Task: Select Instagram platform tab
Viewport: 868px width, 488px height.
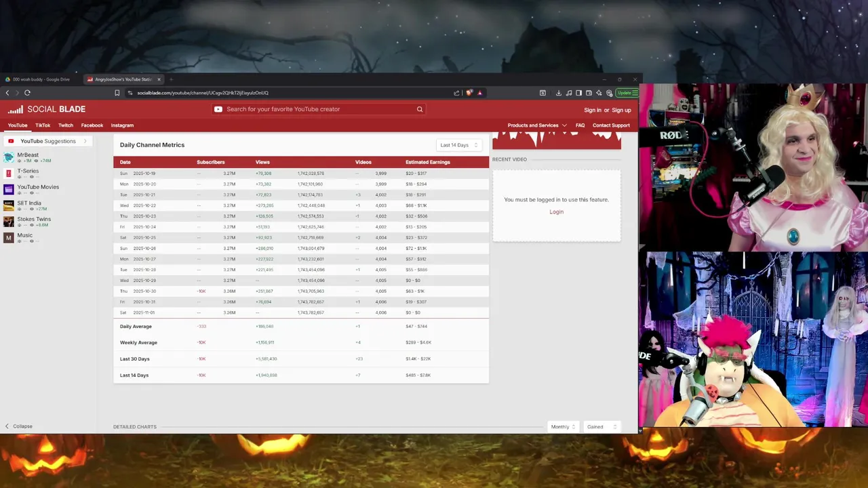Action: click(122, 125)
